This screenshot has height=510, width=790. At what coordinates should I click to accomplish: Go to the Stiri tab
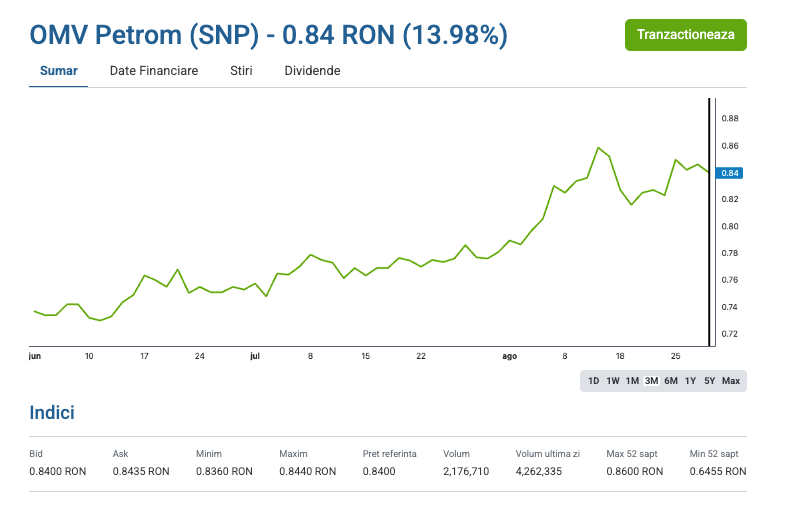coord(241,71)
